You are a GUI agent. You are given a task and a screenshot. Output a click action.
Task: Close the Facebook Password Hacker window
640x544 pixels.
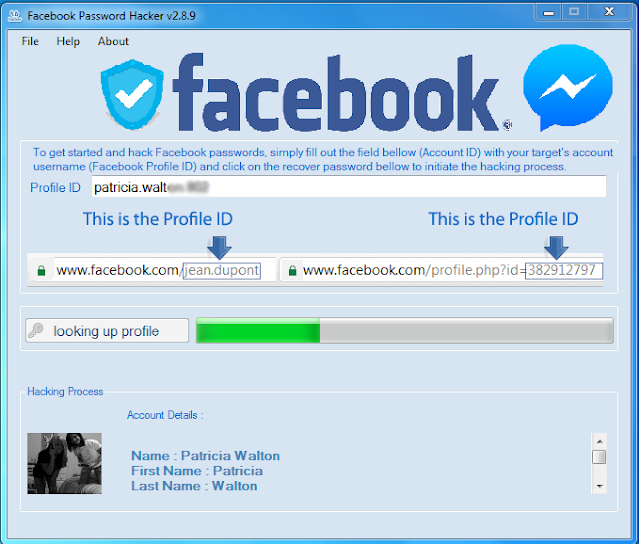[x=609, y=12]
